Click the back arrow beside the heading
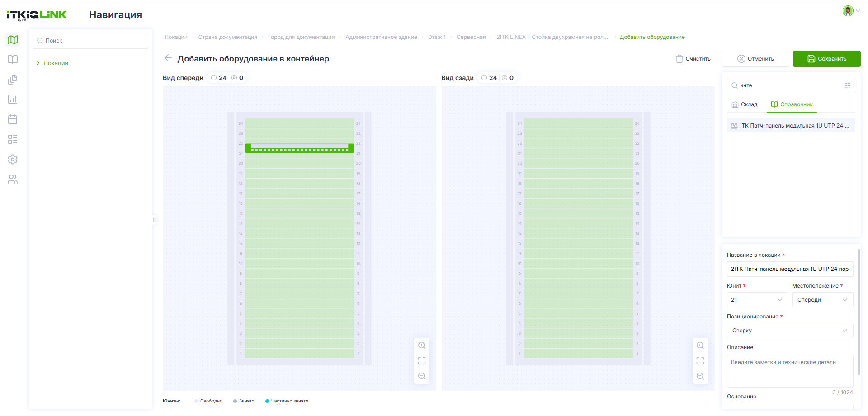The height and width of the screenshot is (416, 868). click(168, 58)
